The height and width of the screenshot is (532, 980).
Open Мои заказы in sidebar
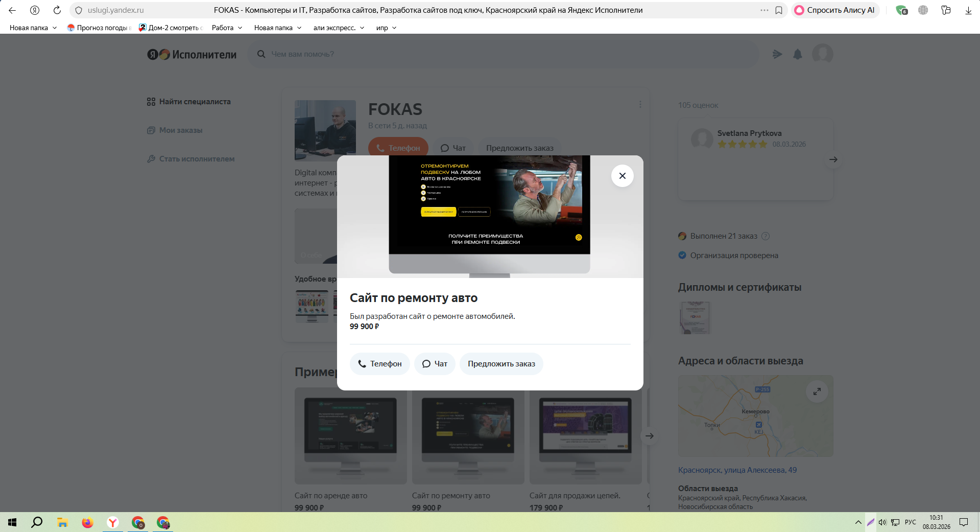click(175, 130)
